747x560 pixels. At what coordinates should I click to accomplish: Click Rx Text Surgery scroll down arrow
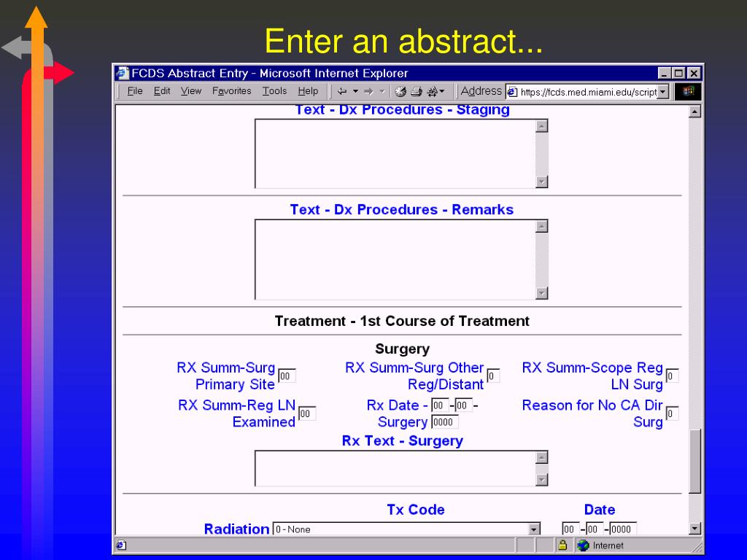(x=542, y=480)
